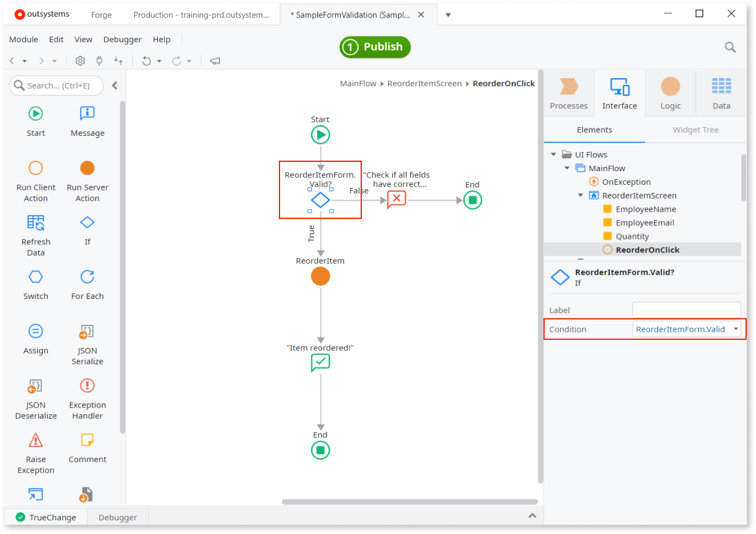
Task: Collapse the toolbox panel chevron
Action: [x=115, y=86]
